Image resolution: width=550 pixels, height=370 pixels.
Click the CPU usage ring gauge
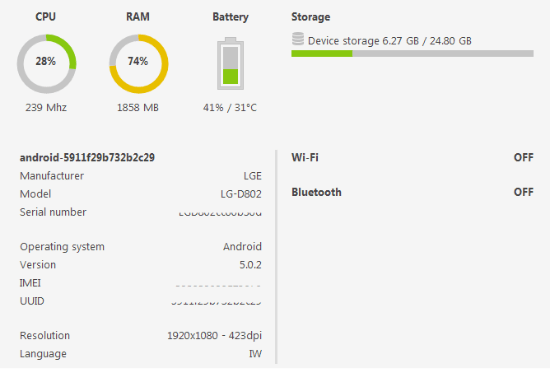(46, 64)
